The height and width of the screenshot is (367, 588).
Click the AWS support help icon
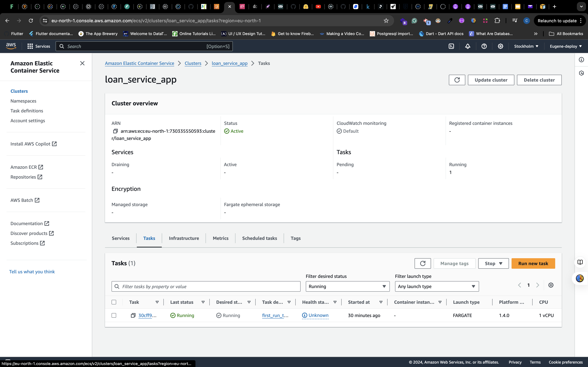[x=484, y=46]
